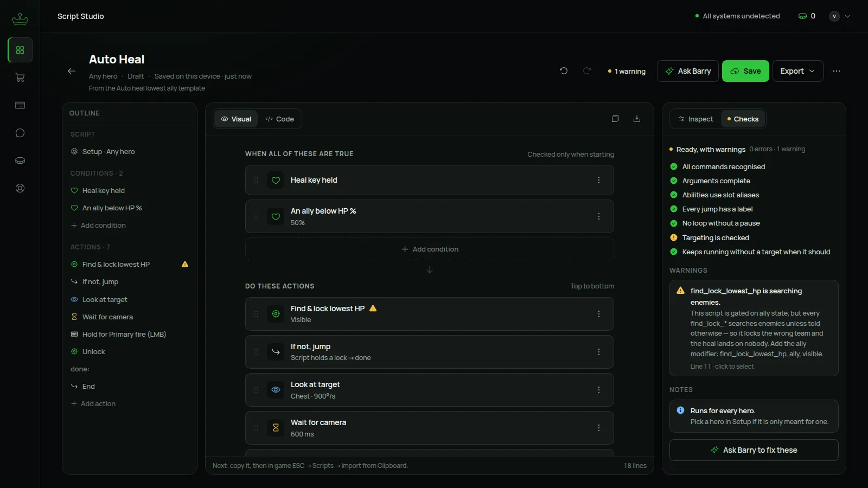
Task: Click Add action in the outline
Action: click(93, 403)
